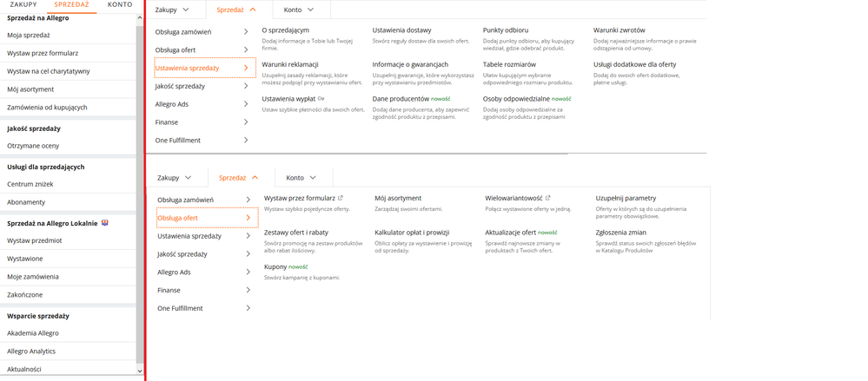Expand Allegro Ads in the lower menu

click(203, 272)
